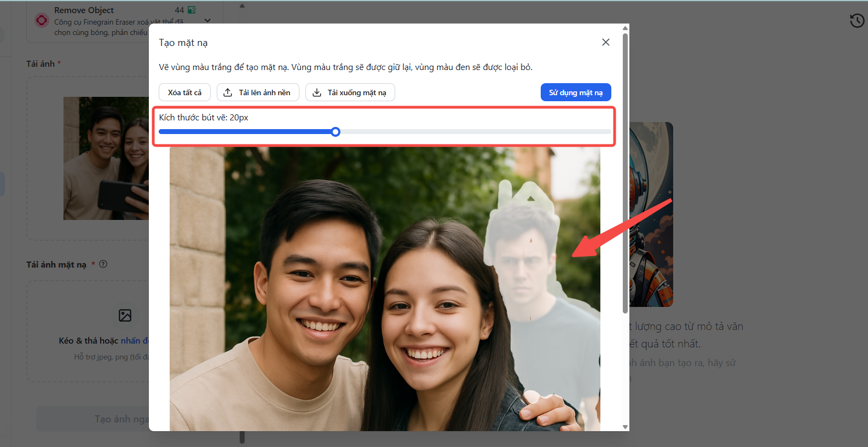Click the right end of the brush size track
The width and height of the screenshot is (868, 447).
coord(607,132)
